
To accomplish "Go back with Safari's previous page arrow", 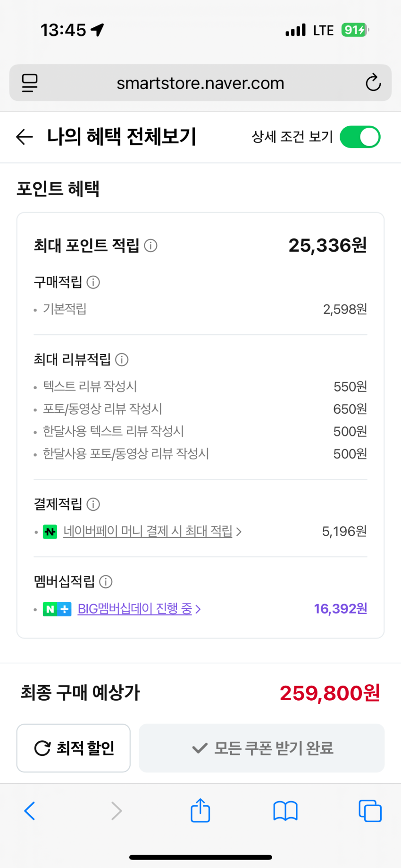I will click(x=30, y=811).
